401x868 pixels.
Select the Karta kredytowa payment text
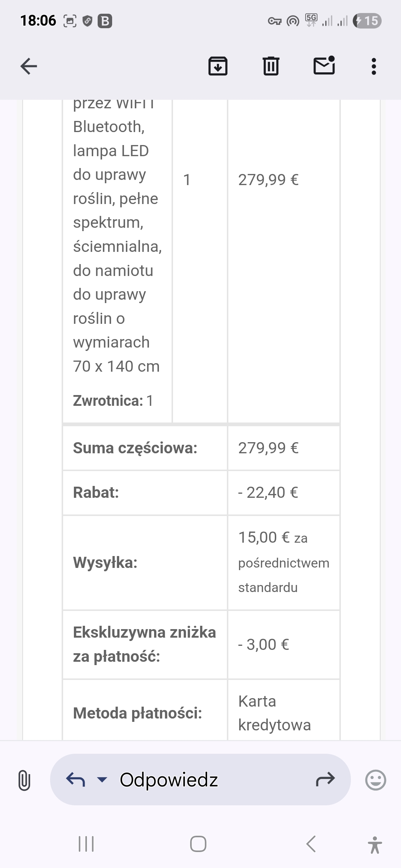point(274,713)
